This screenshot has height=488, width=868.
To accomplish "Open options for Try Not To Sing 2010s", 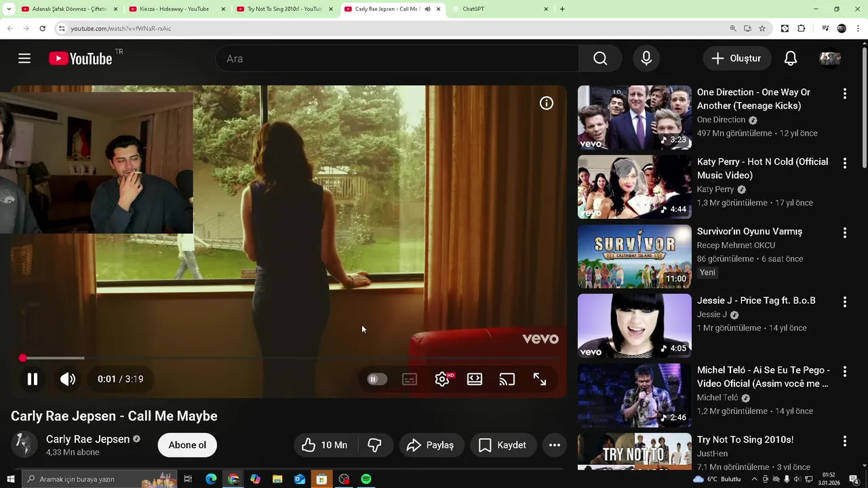I will click(845, 441).
